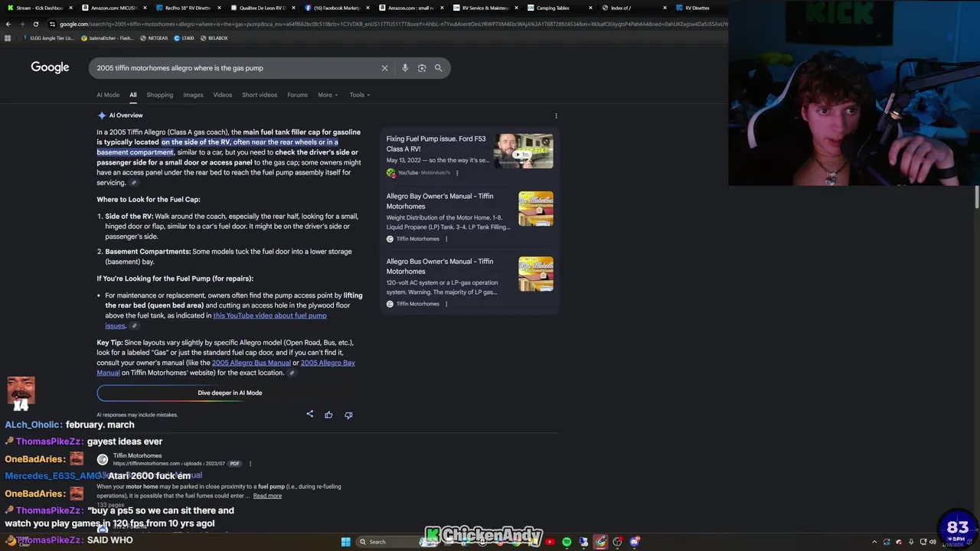Open the U.GG Jungle Tier List bookmark
This screenshot has width=980, height=551.
point(48,37)
